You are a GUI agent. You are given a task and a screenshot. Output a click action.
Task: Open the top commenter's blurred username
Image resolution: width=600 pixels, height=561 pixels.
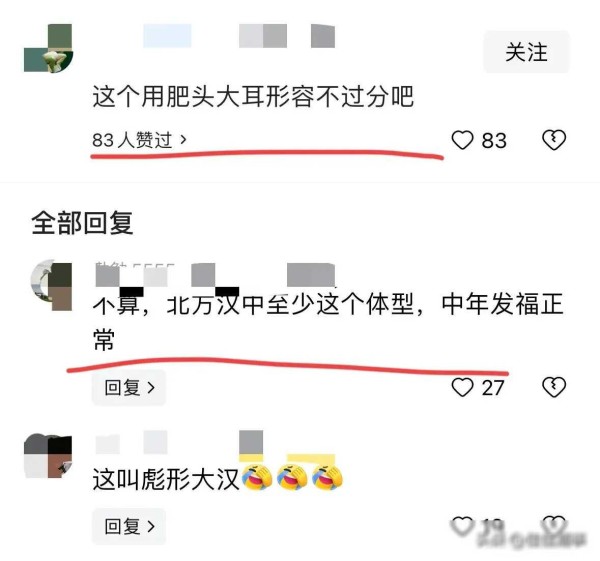coord(239,36)
